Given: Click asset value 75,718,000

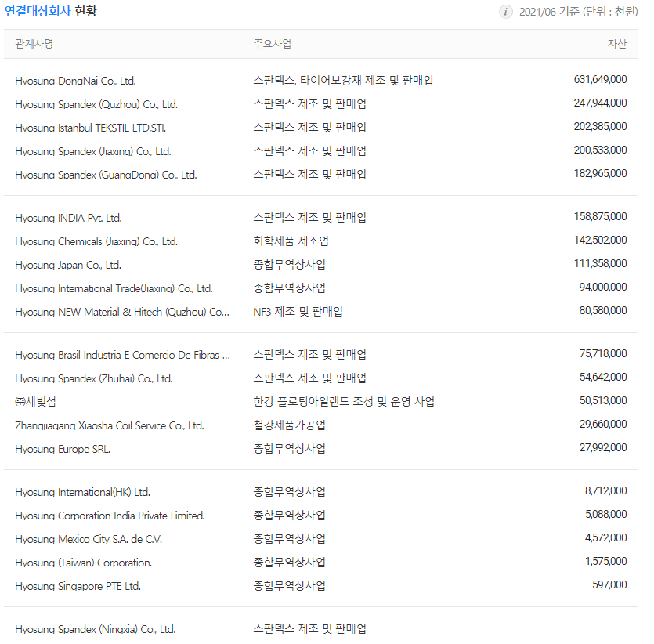Looking at the screenshot, I should (603, 353).
